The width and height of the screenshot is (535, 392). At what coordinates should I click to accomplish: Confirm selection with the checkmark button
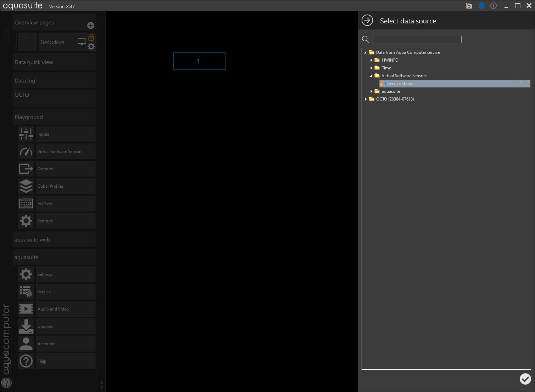coord(525,379)
